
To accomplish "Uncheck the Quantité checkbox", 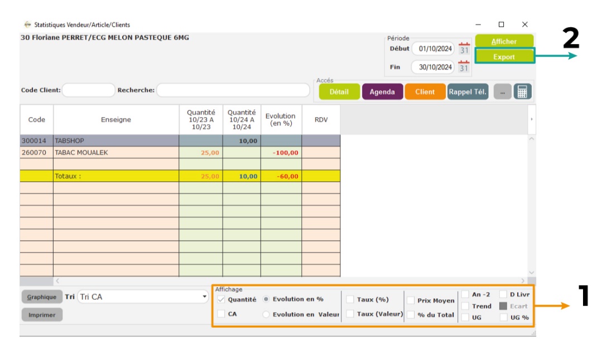I will click(221, 299).
